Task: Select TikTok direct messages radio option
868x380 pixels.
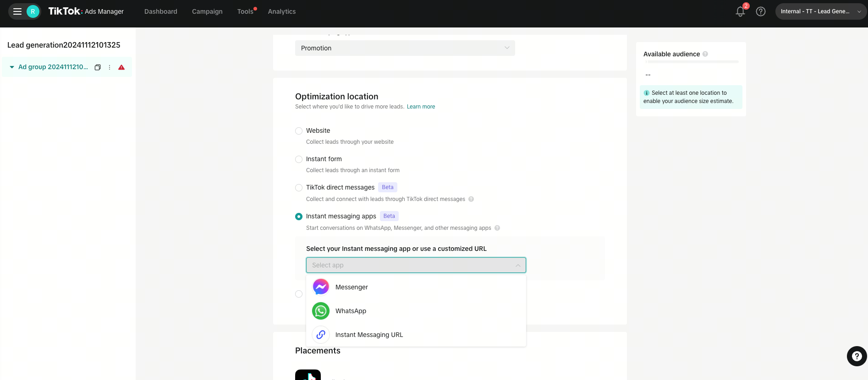Action: (x=299, y=188)
